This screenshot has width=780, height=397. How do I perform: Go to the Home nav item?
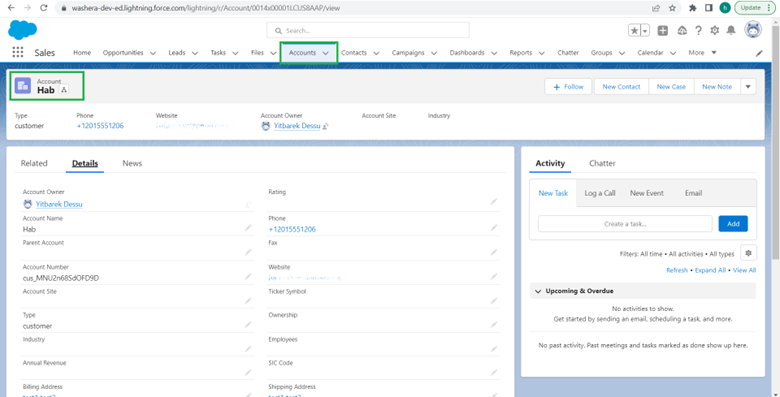[x=82, y=53]
